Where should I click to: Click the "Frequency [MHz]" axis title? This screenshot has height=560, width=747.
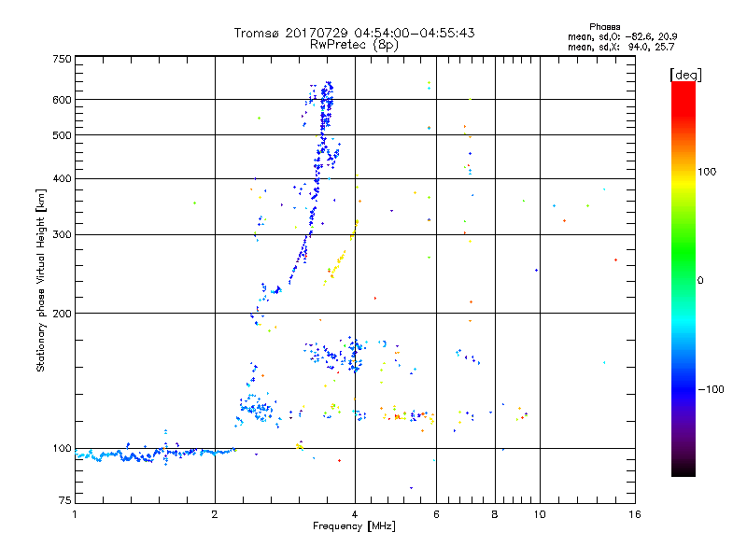pyautogui.click(x=354, y=526)
